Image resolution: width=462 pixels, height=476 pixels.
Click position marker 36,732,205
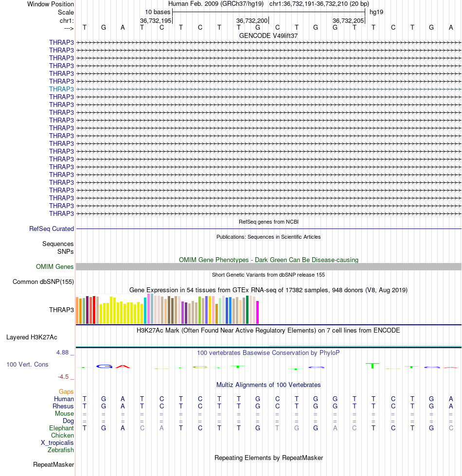[x=348, y=20]
